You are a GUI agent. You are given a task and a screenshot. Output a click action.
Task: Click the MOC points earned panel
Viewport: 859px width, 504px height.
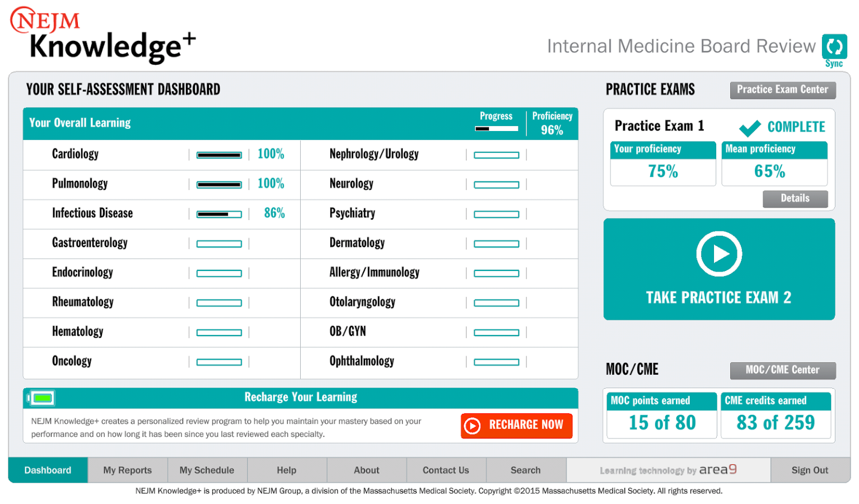[661, 415]
